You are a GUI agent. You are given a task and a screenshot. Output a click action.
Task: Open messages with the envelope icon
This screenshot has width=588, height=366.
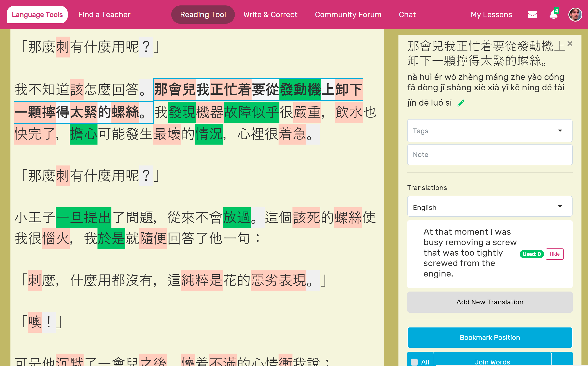point(532,14)
